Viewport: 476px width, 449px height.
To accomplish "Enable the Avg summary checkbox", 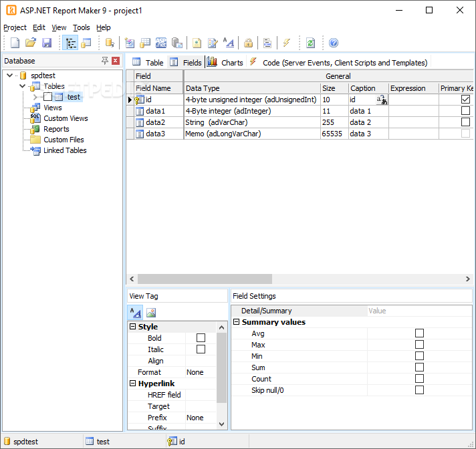I will [419, 333].
